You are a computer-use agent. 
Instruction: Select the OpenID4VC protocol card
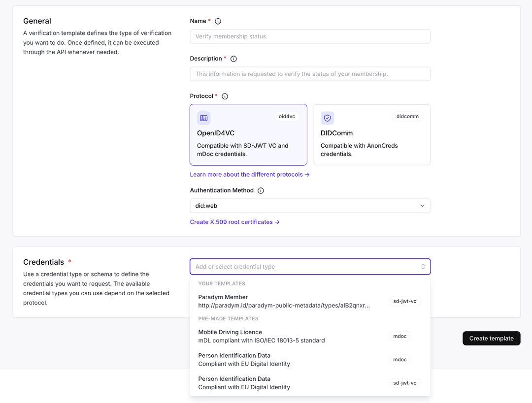click(248, 135)
